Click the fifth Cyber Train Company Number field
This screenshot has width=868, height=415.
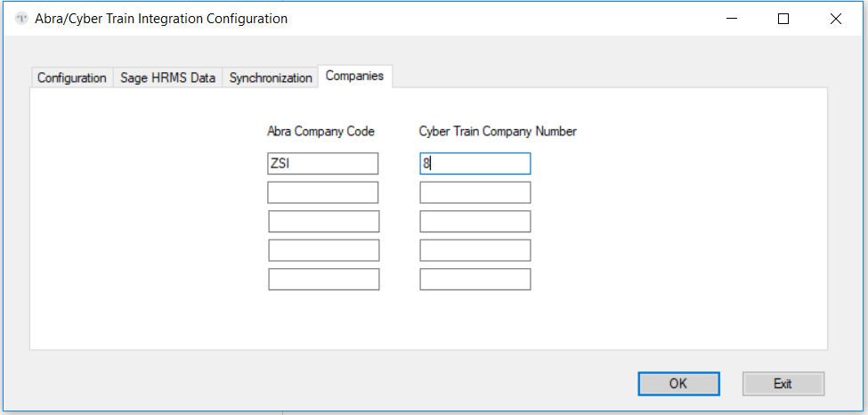[x=475, y=279]
